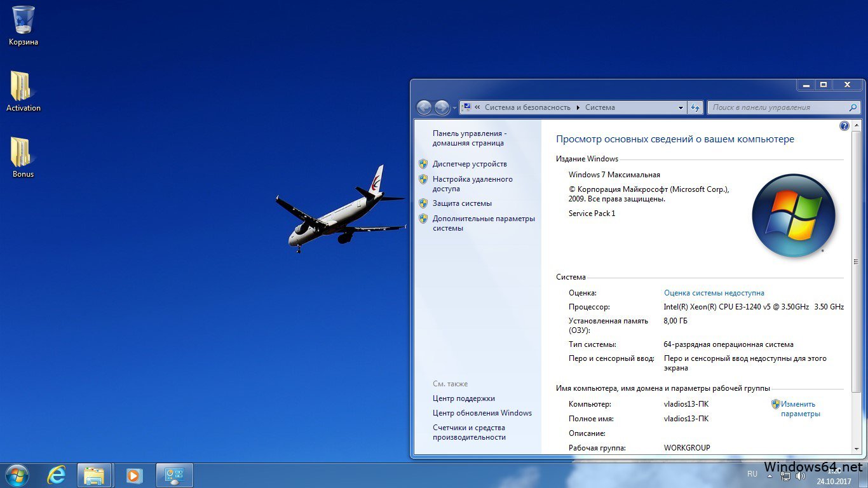Image resolution: width=868 pixels, height=488 pixels.
Task: Click the double chevron in the address bar
Action: tap(477, 107)
